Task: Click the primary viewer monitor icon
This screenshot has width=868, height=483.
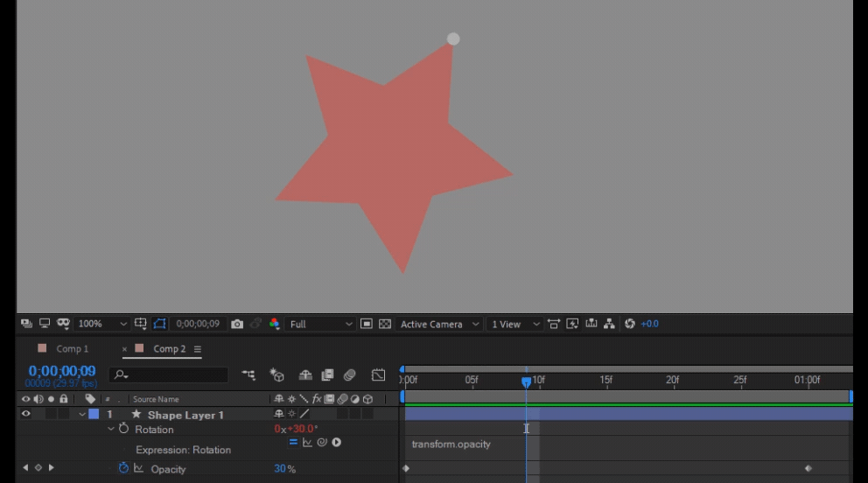Action: 45,324
